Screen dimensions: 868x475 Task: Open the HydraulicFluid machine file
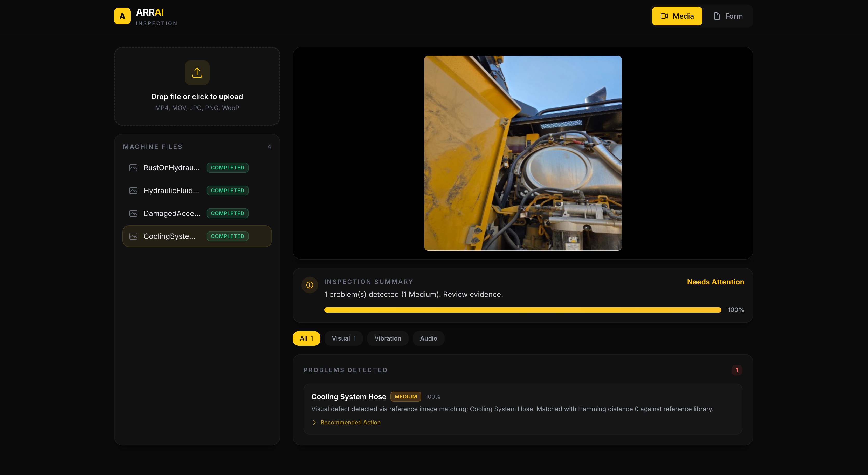pyautogui.click(x=171, y=191)
